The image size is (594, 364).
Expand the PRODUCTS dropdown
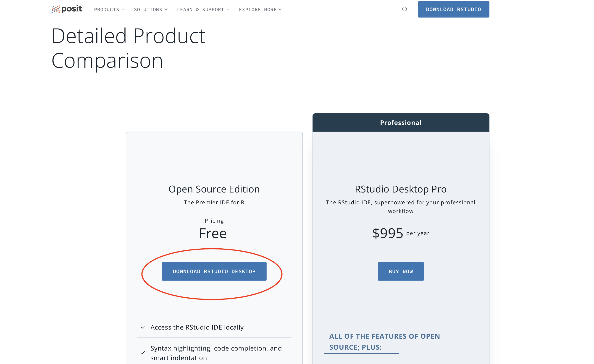click(109, 9)
